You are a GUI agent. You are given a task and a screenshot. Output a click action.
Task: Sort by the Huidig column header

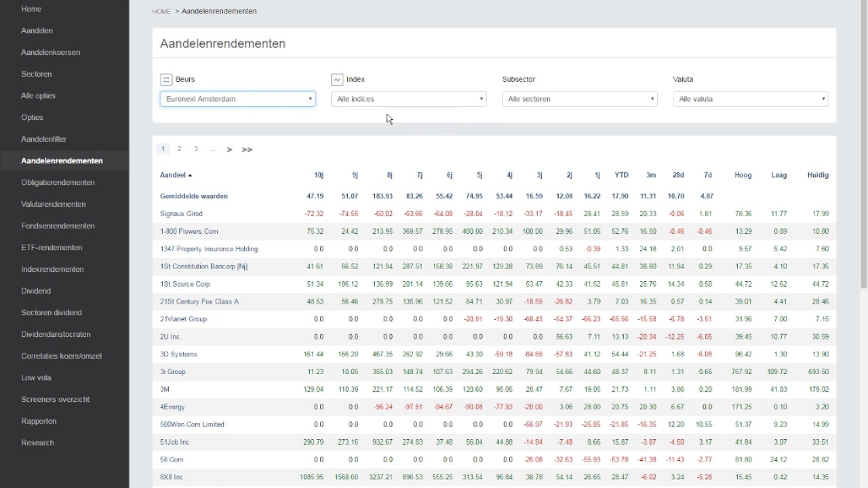point(818,175)
